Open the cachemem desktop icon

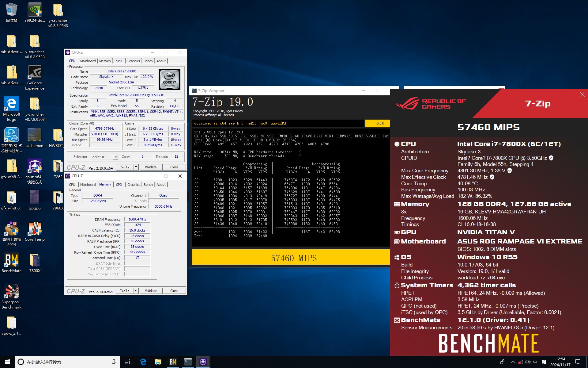(35, 138)
